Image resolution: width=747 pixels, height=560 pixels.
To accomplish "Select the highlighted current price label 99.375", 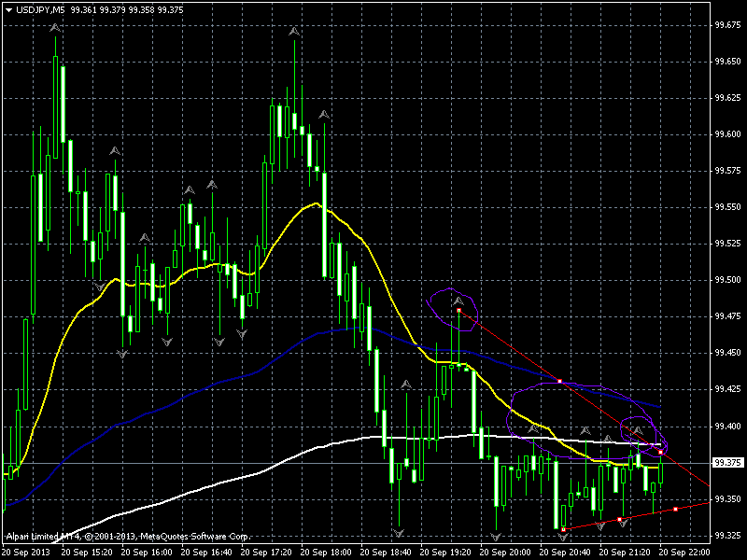I will point(727,463).
